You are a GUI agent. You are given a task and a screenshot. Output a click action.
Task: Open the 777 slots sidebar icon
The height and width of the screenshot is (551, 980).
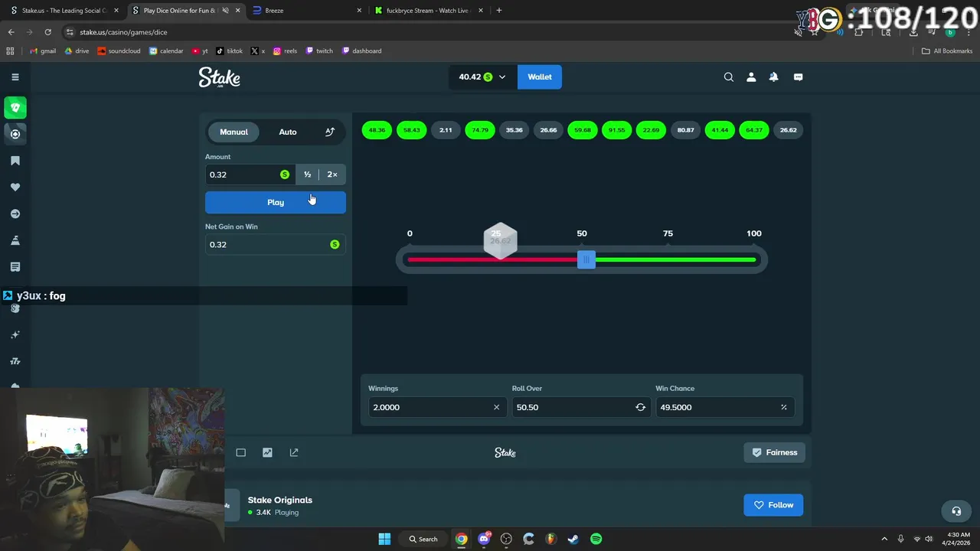15,361
